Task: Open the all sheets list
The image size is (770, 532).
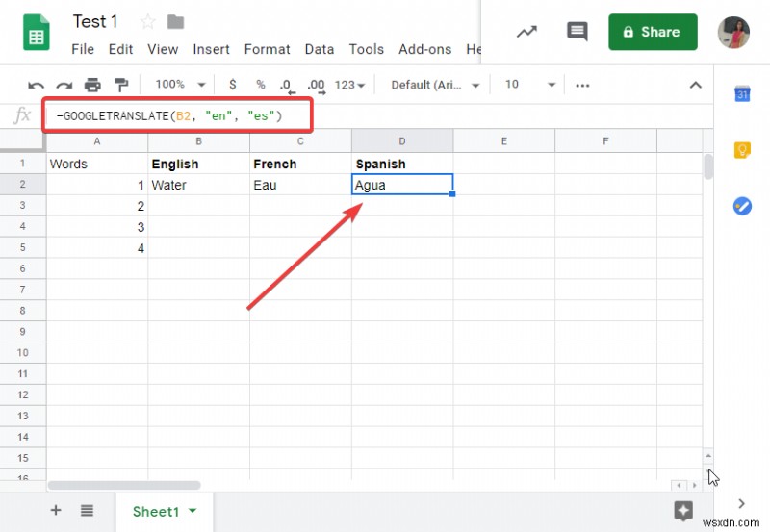Action: [87, 511]
